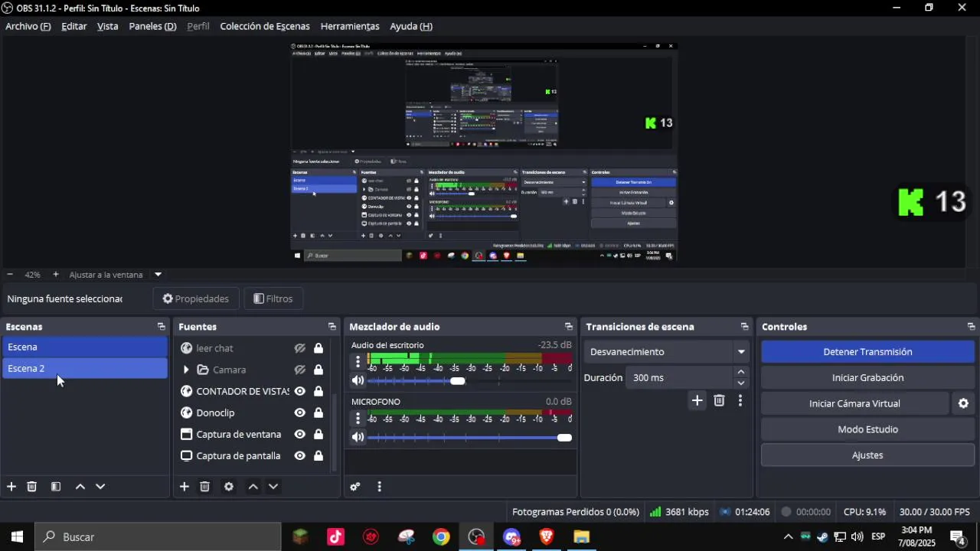Unlock the leer chat source
This screenshot has width=980, height=551.
tap(318, 348)
